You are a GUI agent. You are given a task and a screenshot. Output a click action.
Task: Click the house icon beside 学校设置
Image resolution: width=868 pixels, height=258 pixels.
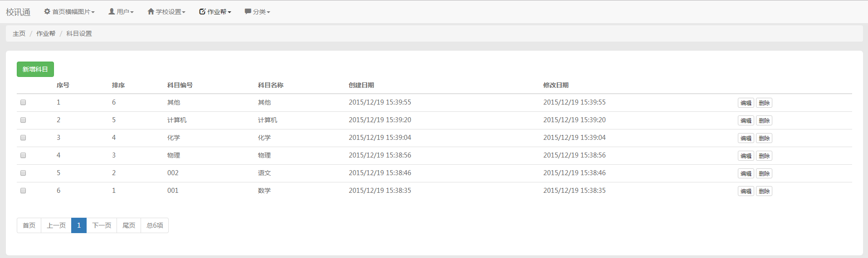151,11
